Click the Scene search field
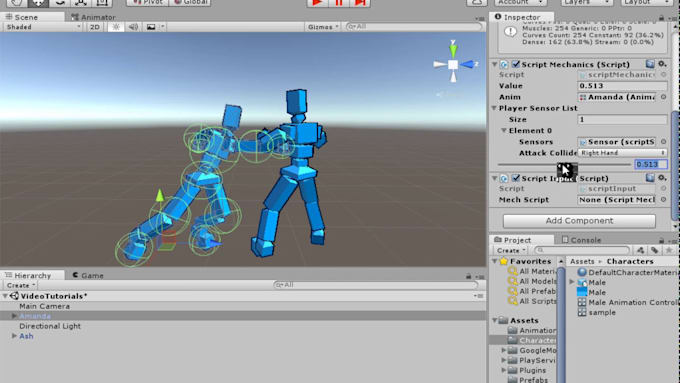The width and height of the screenshot is (680, 383). coord(414,27)
